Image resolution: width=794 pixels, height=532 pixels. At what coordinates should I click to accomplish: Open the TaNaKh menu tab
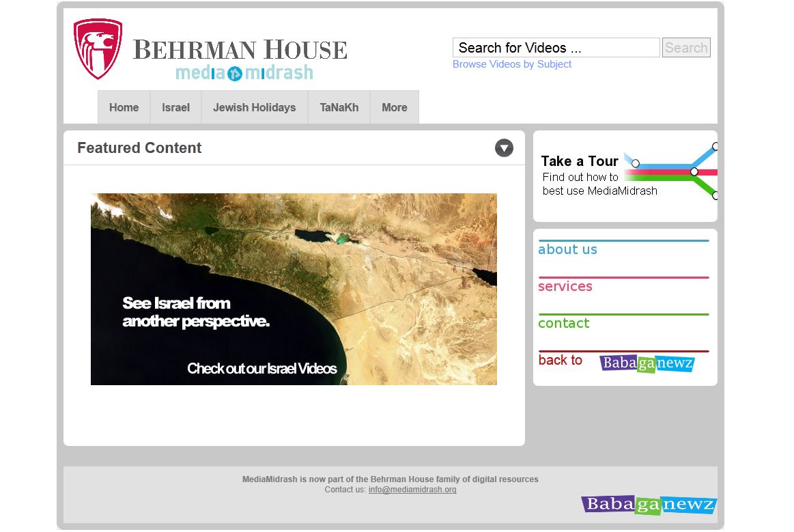(339, 107)
